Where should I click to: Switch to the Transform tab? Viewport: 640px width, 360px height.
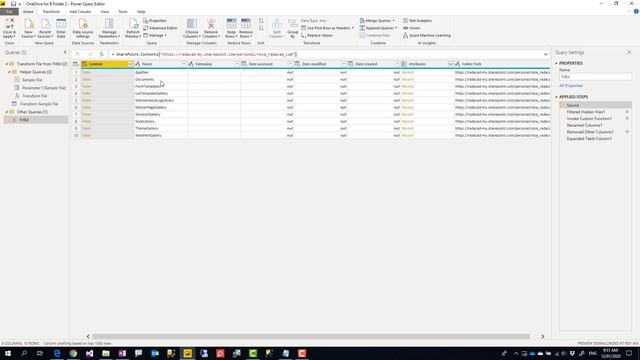[x=51, y=12]
